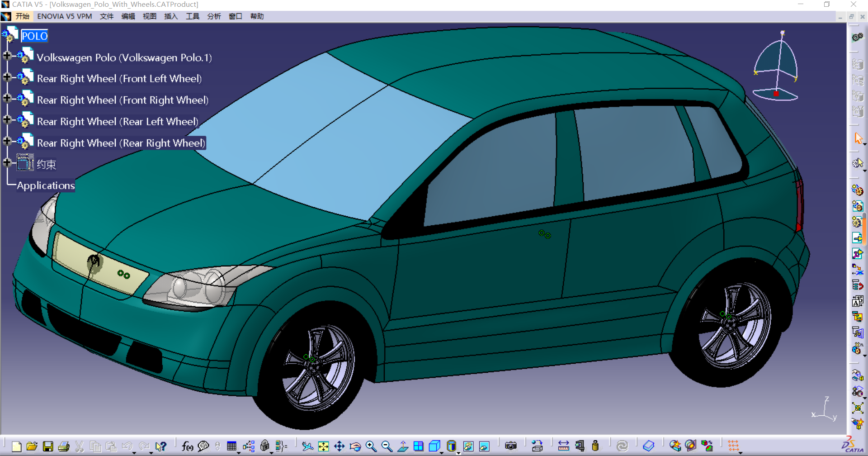Click the Copy icon in bottom toolbar
Image resolution: width=868 pixels, height=456 pixels.
click(95, 446)
